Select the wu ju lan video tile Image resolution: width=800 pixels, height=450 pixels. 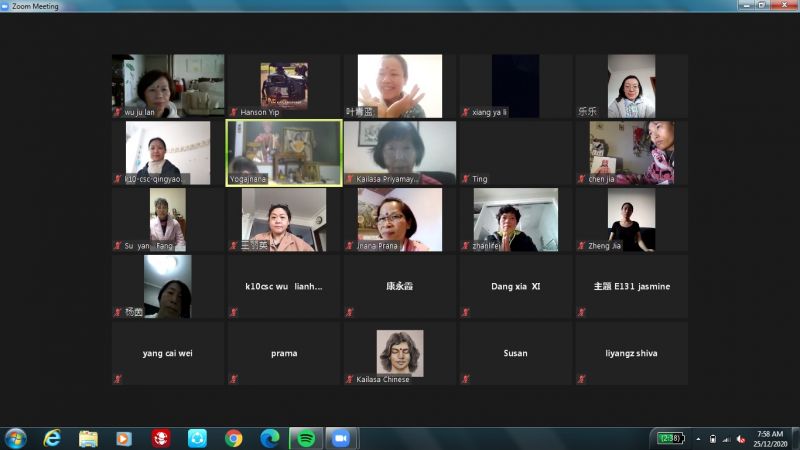coord(168,86)
